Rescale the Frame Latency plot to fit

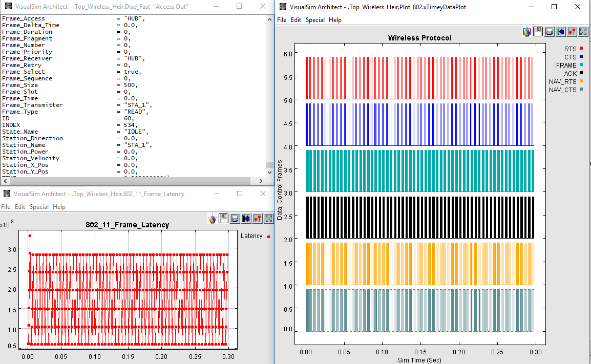tap(268, 219)
